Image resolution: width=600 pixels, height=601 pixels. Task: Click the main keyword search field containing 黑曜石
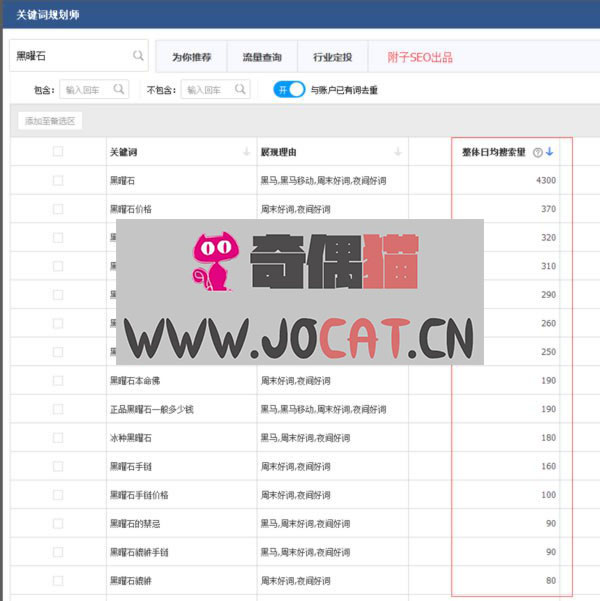coord(79,56)
